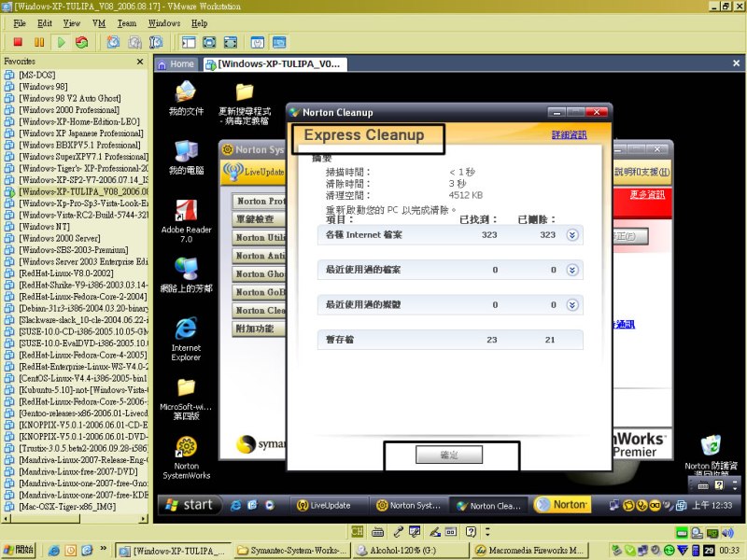Open the 我的文件 desktop icon
This screenshot has height=560, width=747.
(x=186, y=98)
